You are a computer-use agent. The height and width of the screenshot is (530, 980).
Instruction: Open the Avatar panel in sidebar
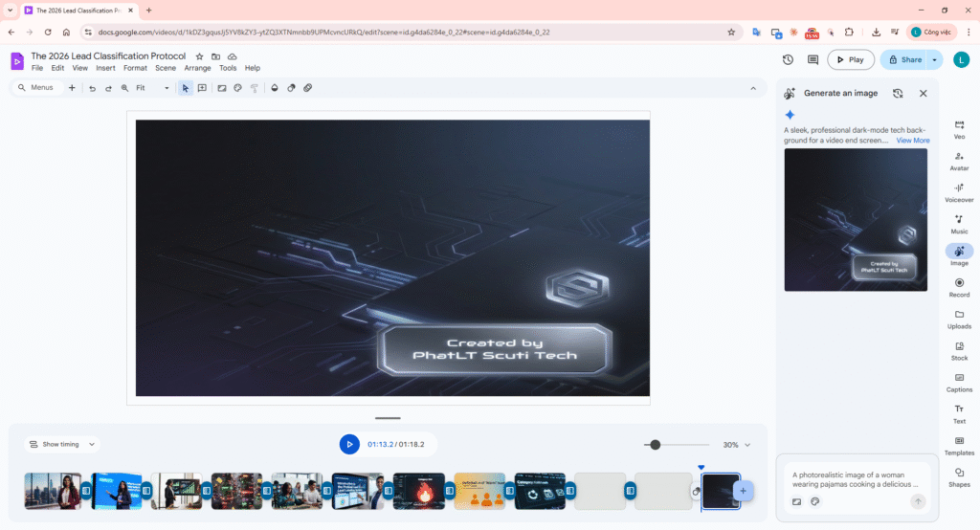coord(959,160)
